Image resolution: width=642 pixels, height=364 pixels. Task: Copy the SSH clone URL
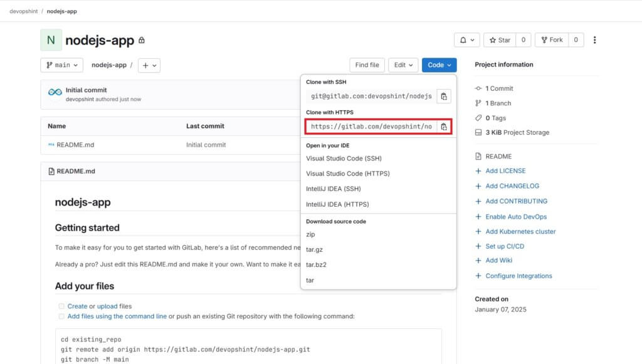tap(444, 96)
